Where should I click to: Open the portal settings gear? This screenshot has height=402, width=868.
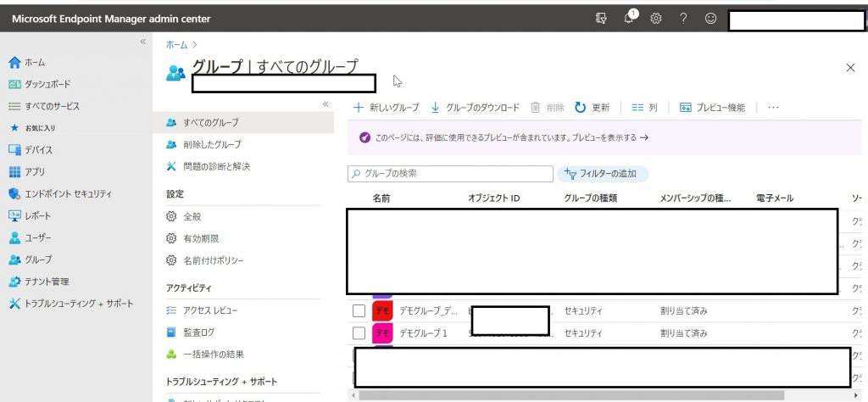(656, 19)
